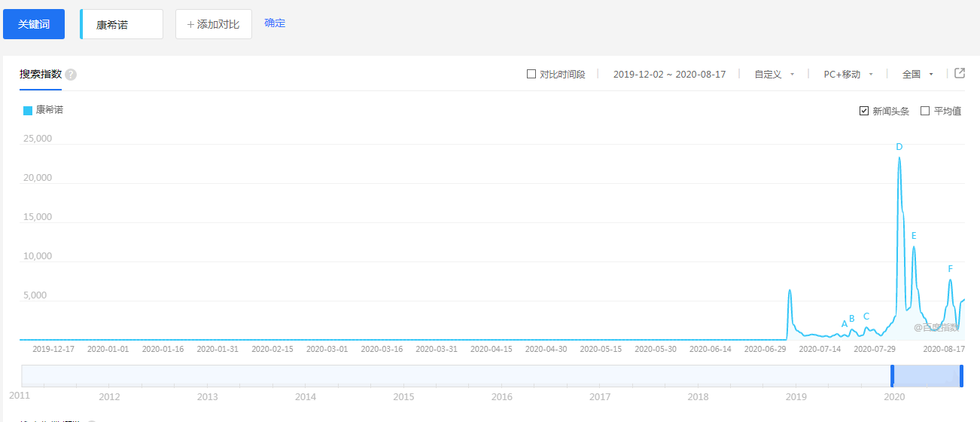This screenshot has height=422, width=980.
Task: Open the search index help question-mark icon
Action: tap(71, 75)
